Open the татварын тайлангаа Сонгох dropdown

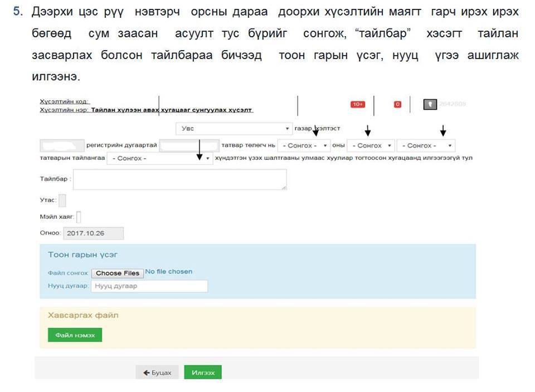click(x=160, y=158)
